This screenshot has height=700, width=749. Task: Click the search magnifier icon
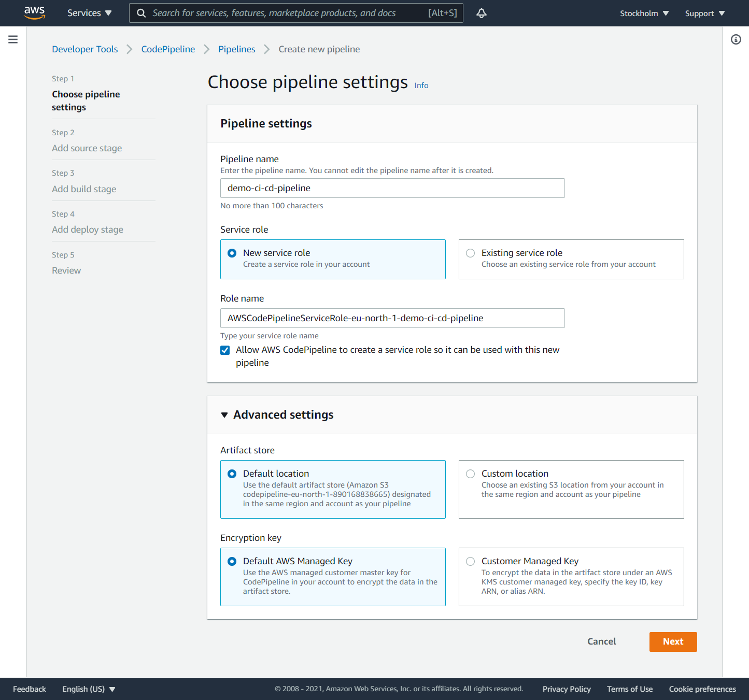(141, 13)
